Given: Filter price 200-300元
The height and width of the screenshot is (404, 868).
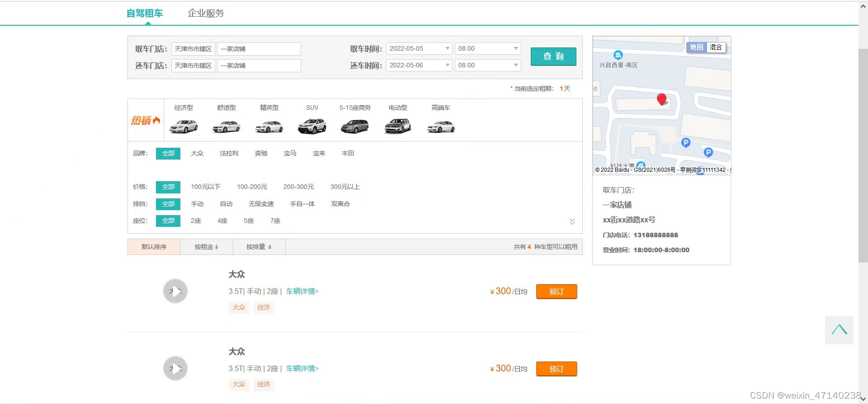Looking at the screenshot, I should point(299,187).
